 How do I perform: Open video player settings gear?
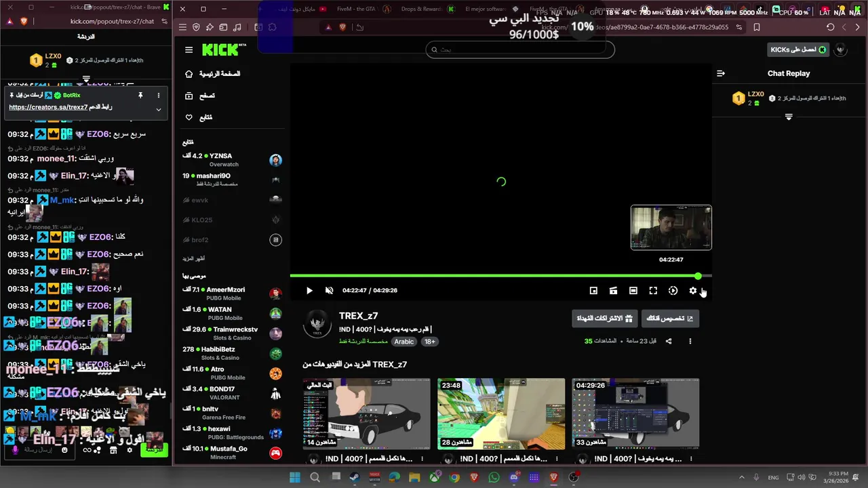coord(692,290)
